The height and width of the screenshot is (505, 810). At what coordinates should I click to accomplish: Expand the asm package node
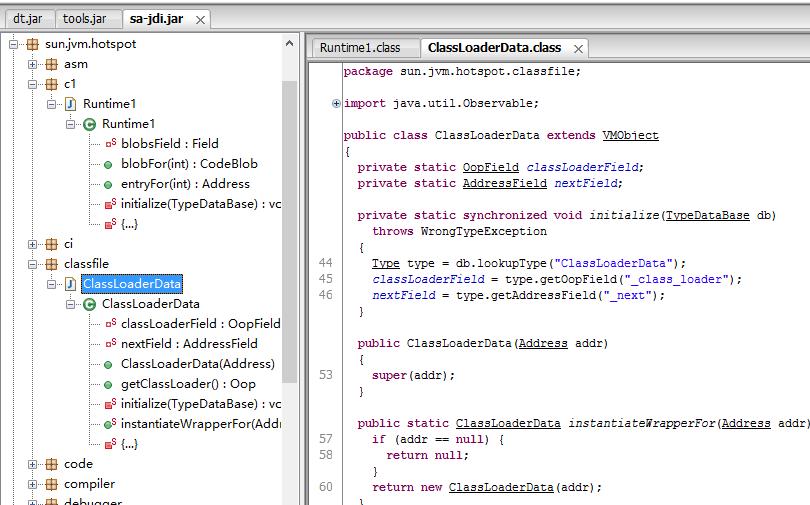pyautogui.click(x=32, y=65)
